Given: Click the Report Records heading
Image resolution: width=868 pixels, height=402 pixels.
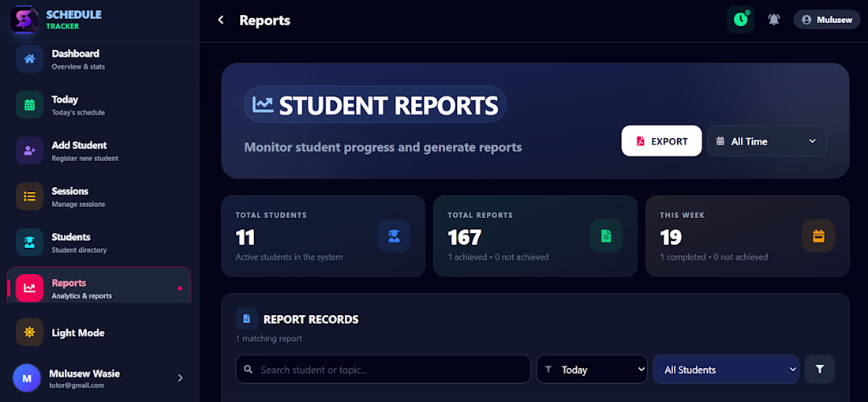Looking at the screenshot, I should [x=311, y=320].
